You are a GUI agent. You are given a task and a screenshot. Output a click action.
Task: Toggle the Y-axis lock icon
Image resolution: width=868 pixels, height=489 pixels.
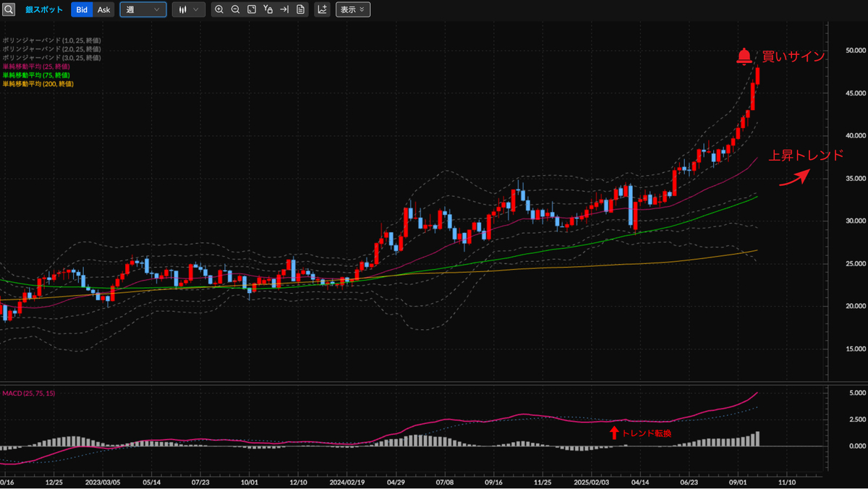268,9
